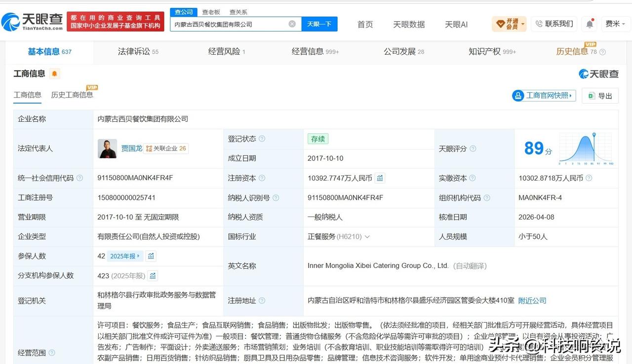The image size is (632, 364).
Task: Expand the 开通会员 dropdown arrow
Action: [523, 24]
